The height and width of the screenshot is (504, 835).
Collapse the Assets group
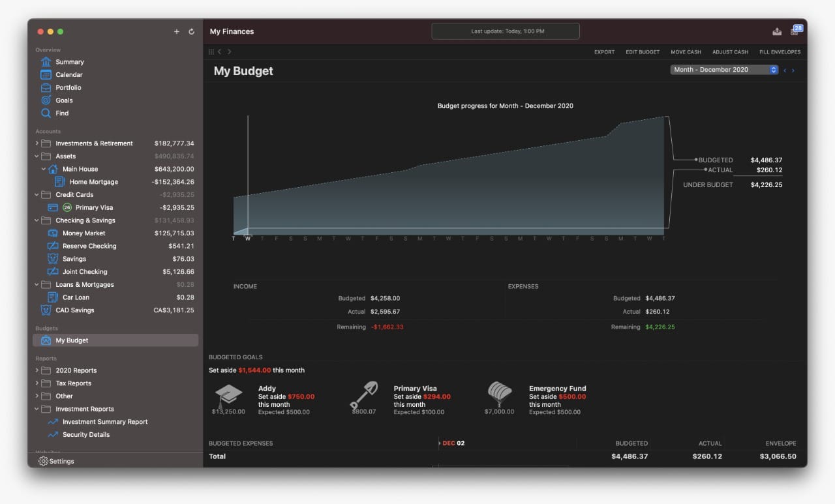tap(37, 156)
